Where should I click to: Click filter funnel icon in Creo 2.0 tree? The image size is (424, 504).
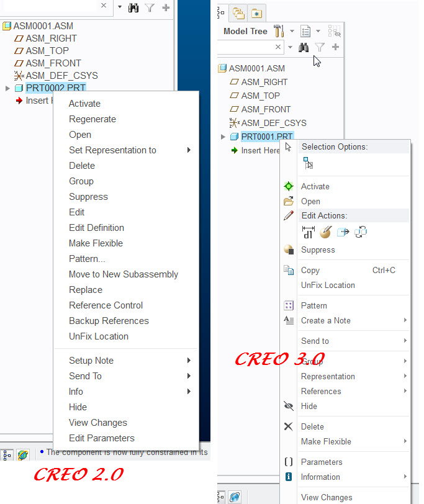coord(150,7)
